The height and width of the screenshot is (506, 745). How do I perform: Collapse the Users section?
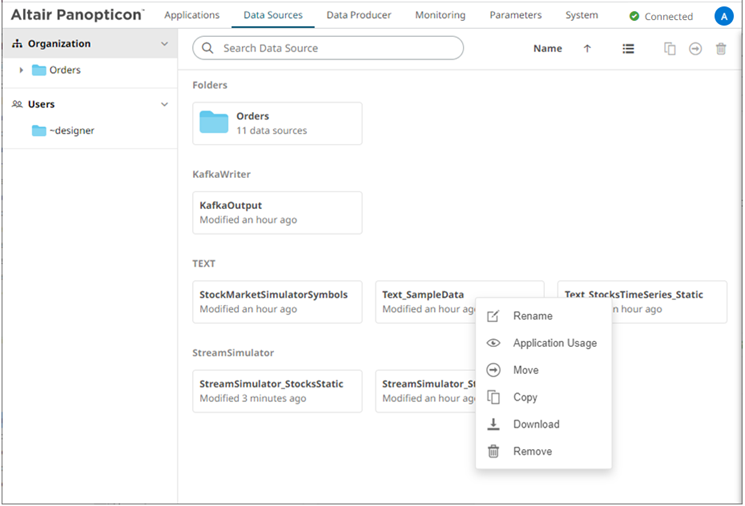click(165, 104)
